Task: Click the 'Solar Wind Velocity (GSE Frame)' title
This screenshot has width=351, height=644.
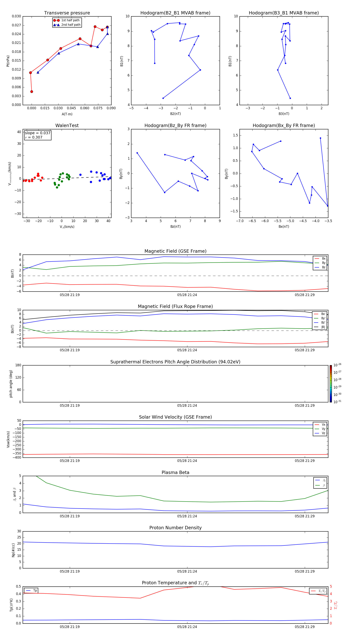Action: tap(175, 417)
